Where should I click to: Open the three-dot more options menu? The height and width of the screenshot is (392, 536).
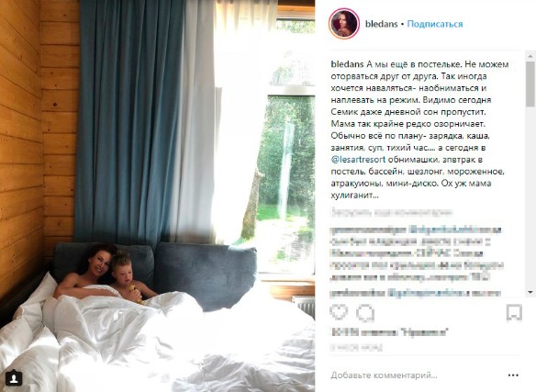513,375
